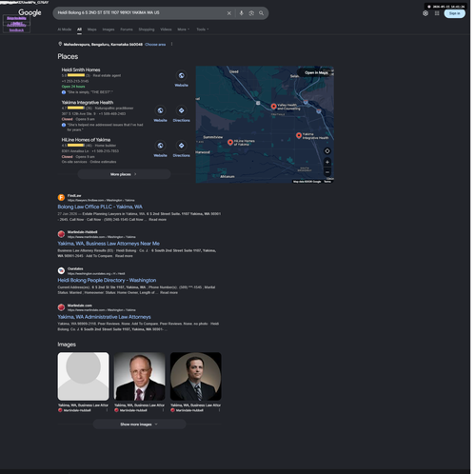Switch to Forums tab
This screenshot has height=474, width=476.
(127, 30)
